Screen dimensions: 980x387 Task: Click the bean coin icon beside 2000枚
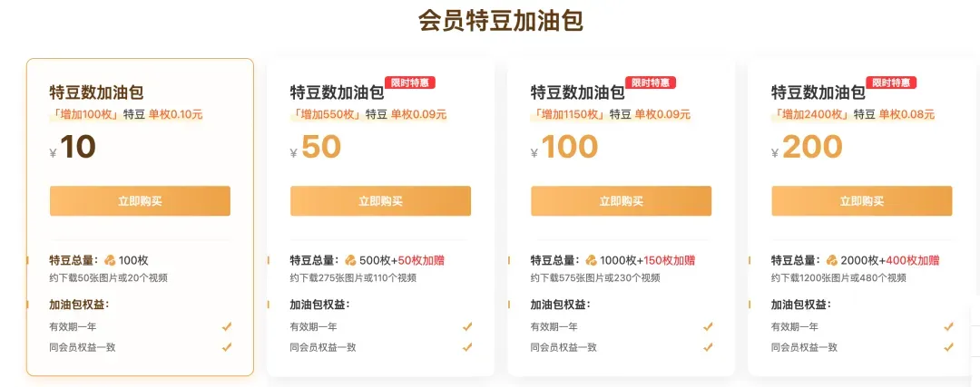[831, 260]
